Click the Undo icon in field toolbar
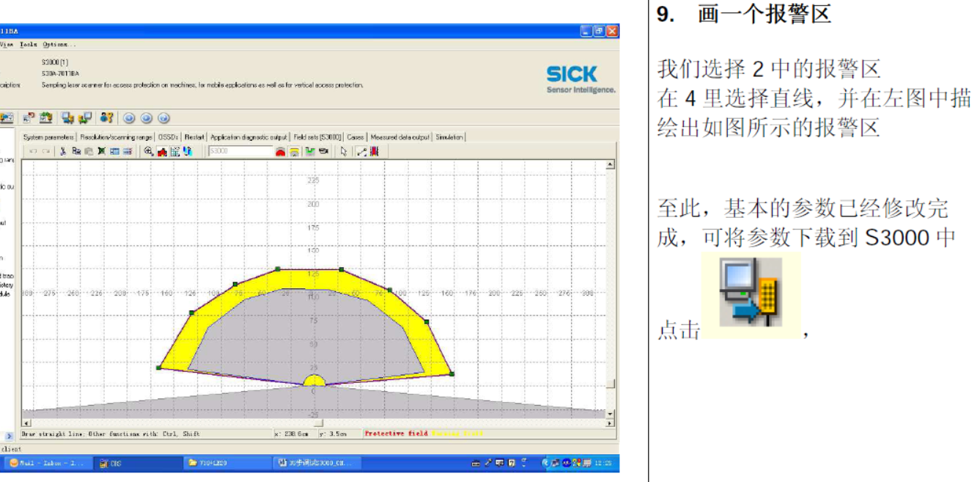Image resolution: width=980 pixels, height=482 pixels. pyautogui.click(x=33, y=151)
